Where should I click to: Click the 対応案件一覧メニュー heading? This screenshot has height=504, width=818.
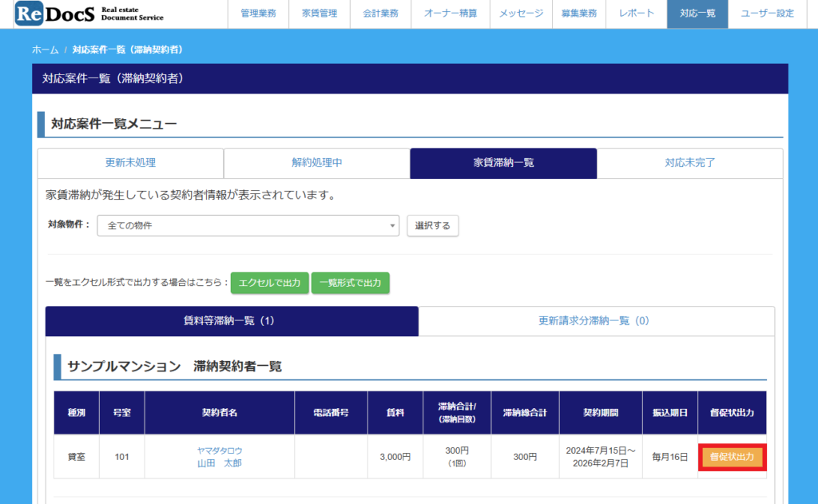(x=113, y=124)
